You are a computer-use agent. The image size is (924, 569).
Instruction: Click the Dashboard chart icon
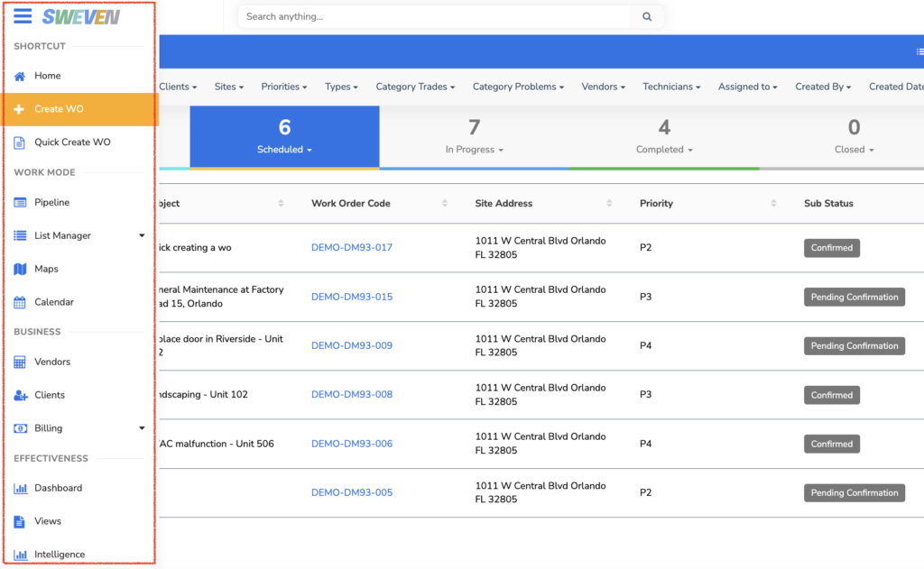point(21,489)
